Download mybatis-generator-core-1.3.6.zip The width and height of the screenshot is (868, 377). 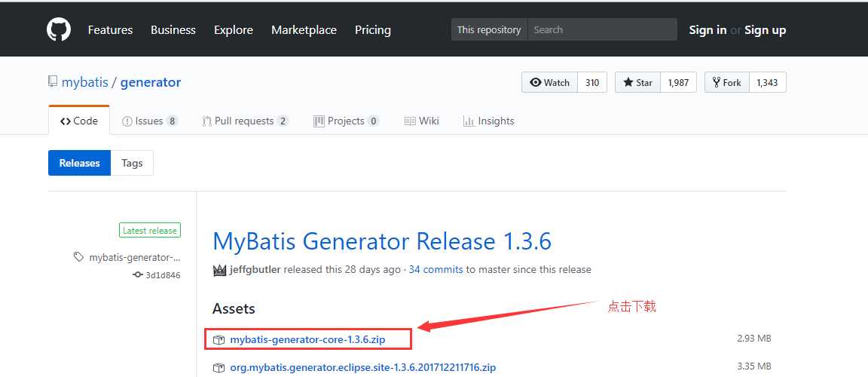pos(307,340)
